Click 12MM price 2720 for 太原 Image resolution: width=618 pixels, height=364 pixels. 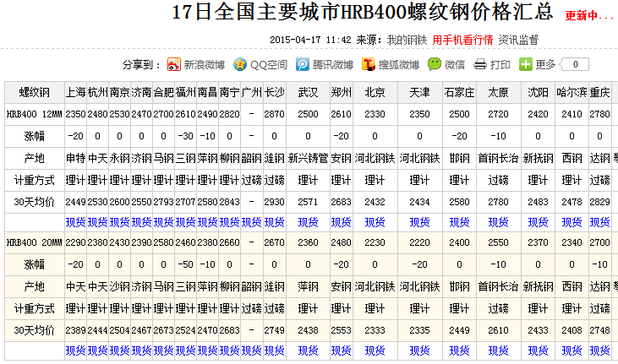click(498, 114)
